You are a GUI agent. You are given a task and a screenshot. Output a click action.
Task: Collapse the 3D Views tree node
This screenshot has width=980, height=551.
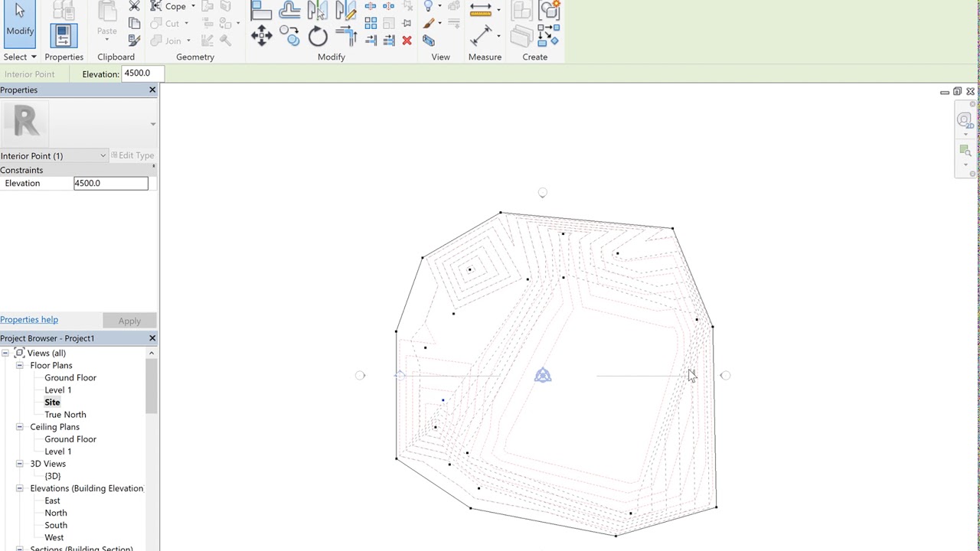click(20, 464)
